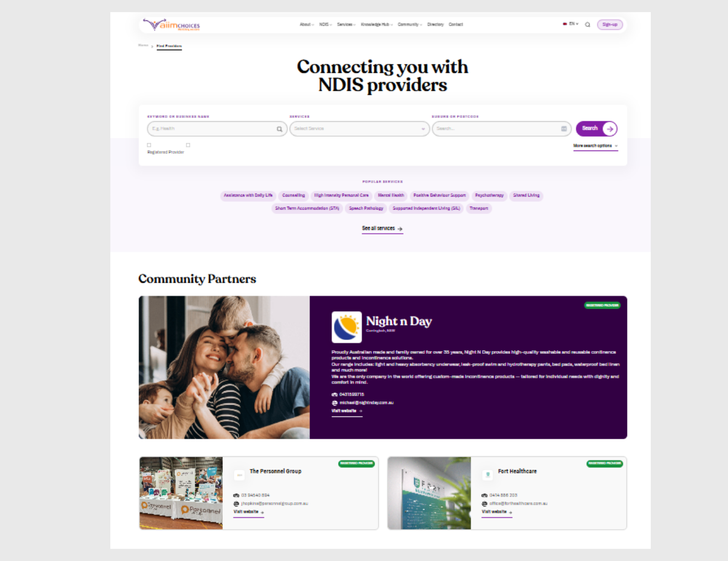Open the Knowledge Hub menu
The height and width of the screenshot is (561, 728).
tap(377, 24)
